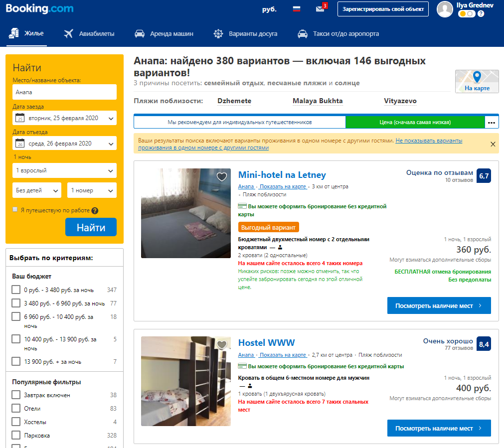
Task: Click the check-in calendar icon
Action: pos(20,118)
